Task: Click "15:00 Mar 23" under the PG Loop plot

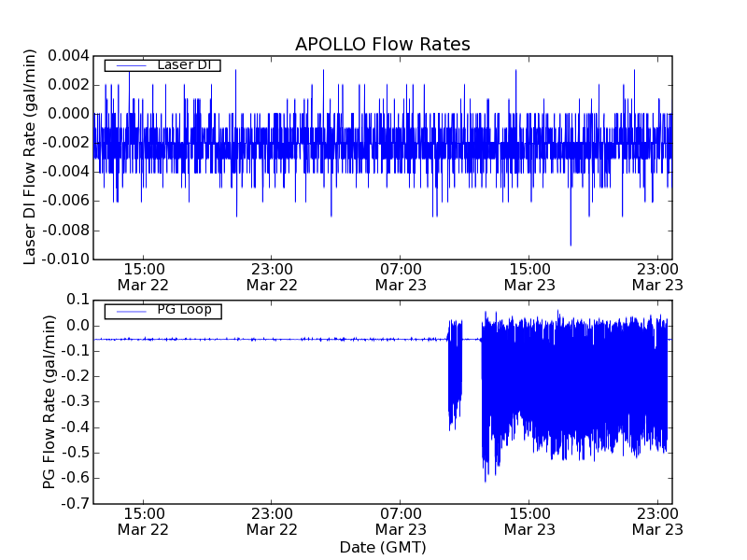Action: point(529,522)
